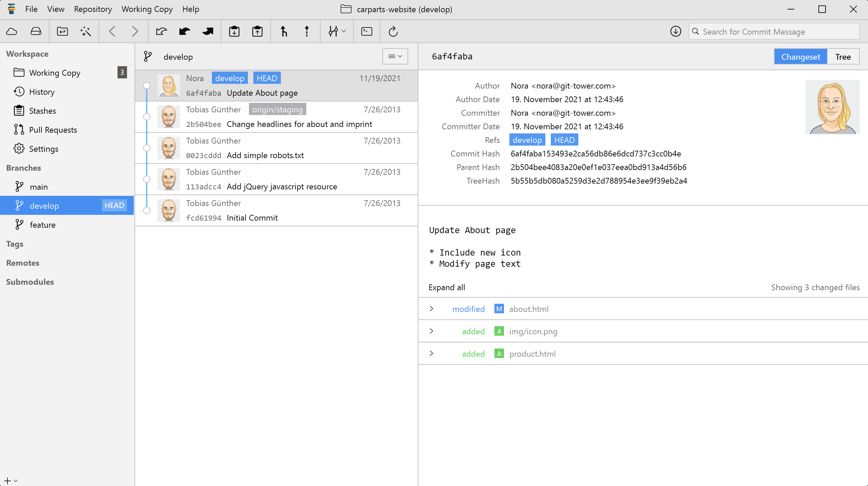Click the Apply stash icon
Screen dimensions: 868x486
(257, 32)
